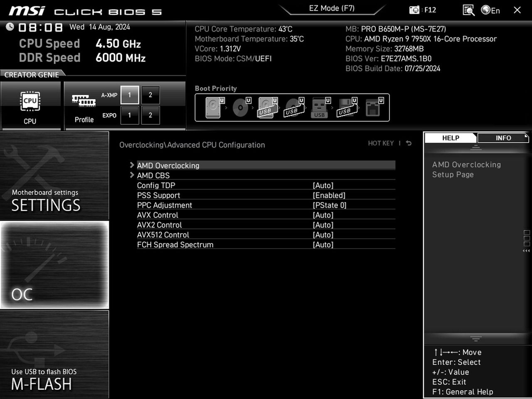This screenshot has height=399, width=532.
Task: Open AVX2 Control [Auto] value
Action: click(x=323, y=225)
